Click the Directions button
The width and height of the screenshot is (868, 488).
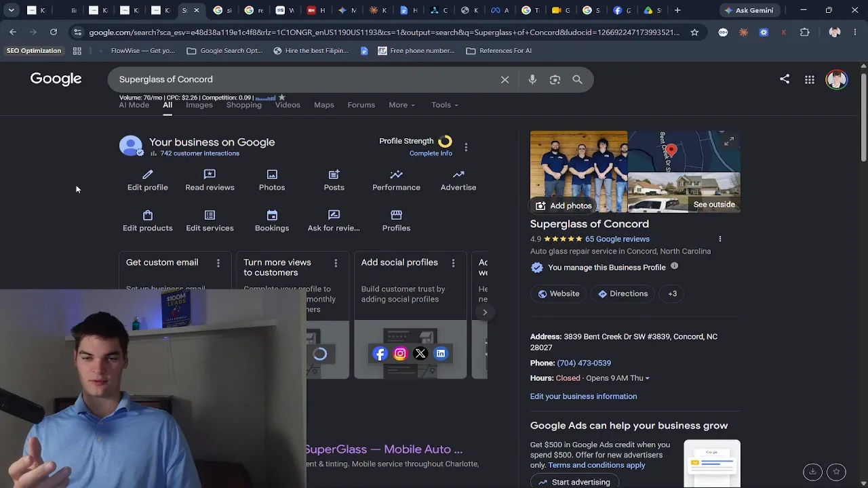pos(623,293)
